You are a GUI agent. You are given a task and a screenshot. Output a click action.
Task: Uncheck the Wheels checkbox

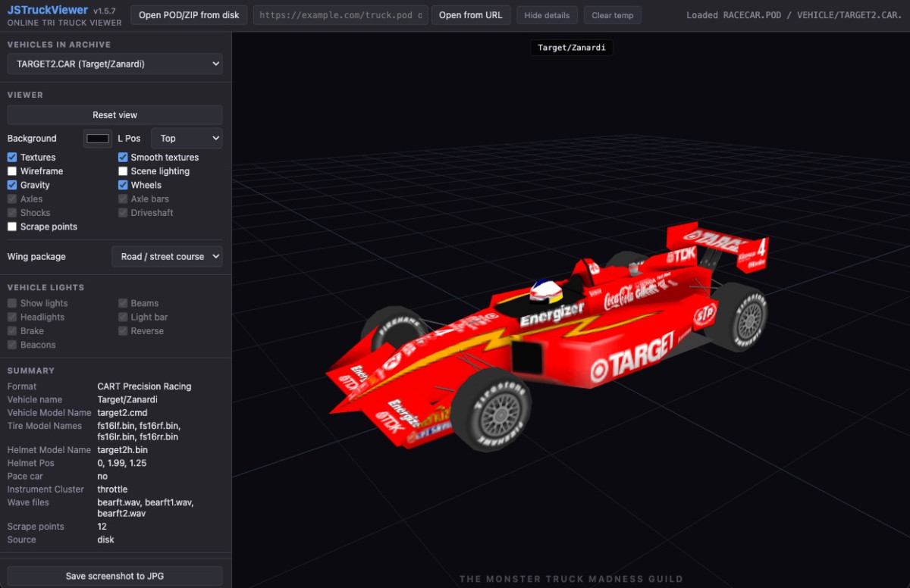[x=123, y=185]
